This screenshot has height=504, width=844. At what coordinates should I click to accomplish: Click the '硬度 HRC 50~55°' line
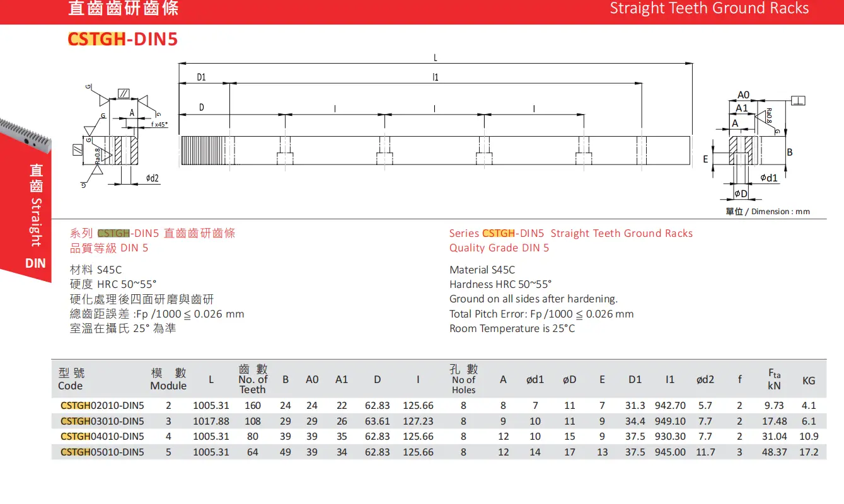pos(113,284)
